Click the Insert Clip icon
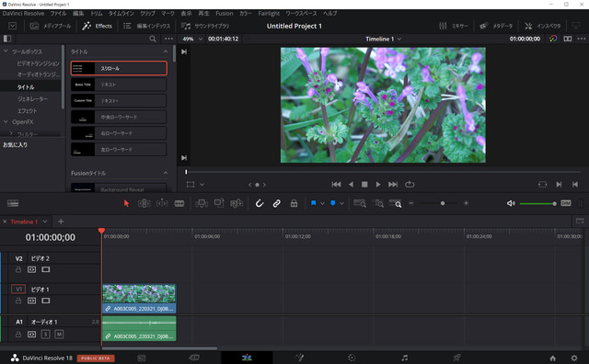This screenshot has width=589, height=364. [202, 203]
